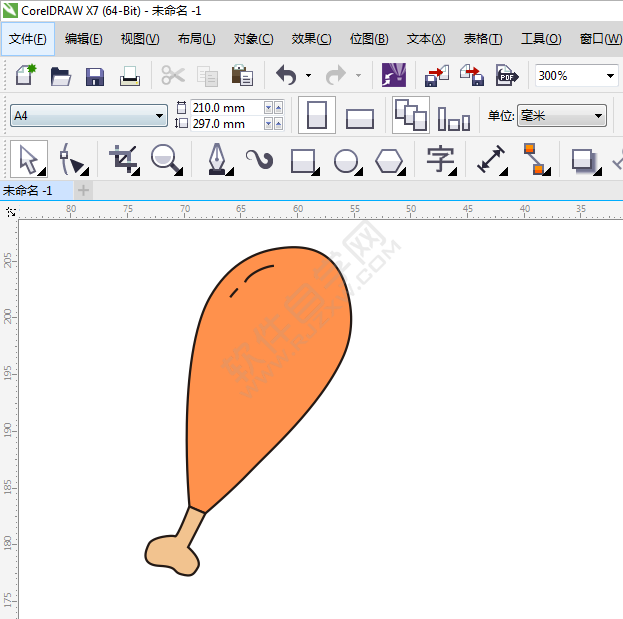The height and width of the screenshot is (619, 623).
Task: Pick the Ellipse tool
Action: [346, 160]
